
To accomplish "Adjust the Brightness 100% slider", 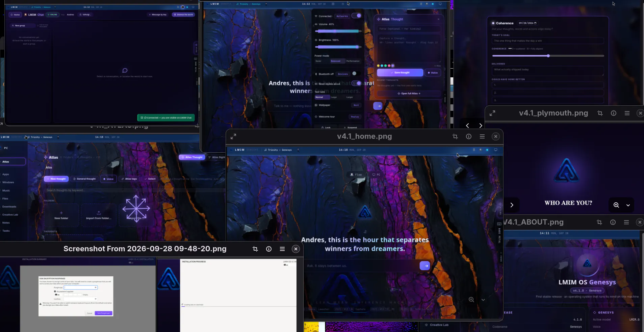I will click(338, 47).
